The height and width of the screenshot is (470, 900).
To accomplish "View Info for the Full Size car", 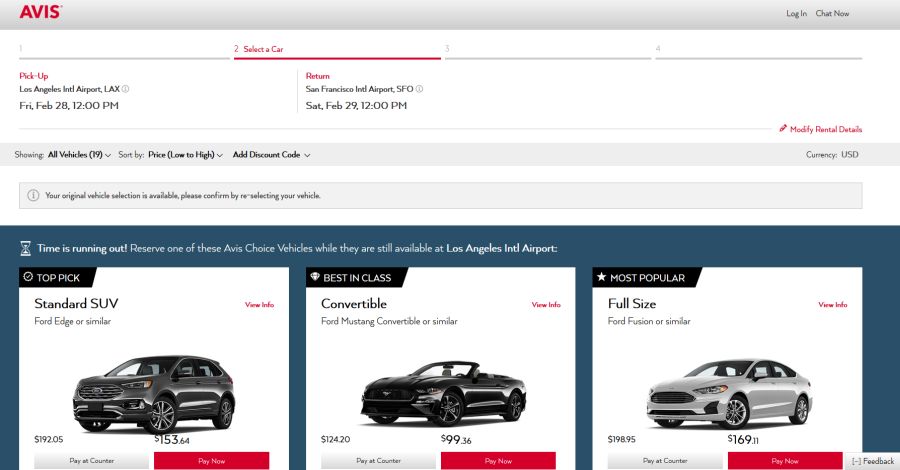I will point(833,305).
